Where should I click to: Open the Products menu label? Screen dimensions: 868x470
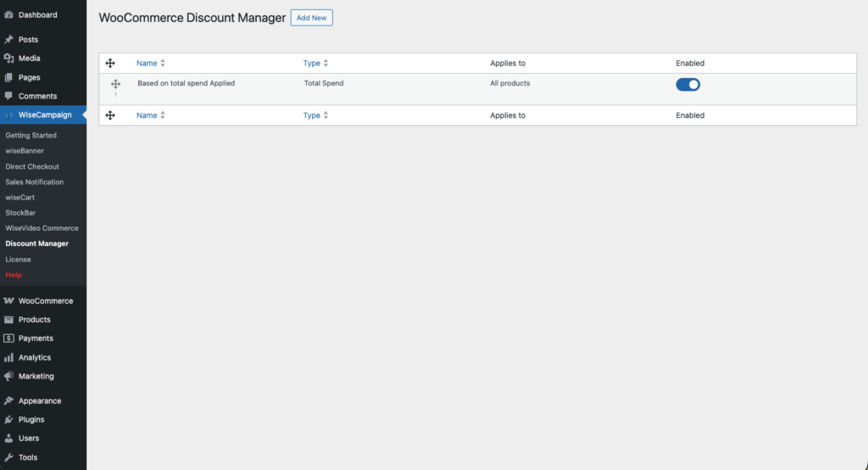[x=34, y=320]
